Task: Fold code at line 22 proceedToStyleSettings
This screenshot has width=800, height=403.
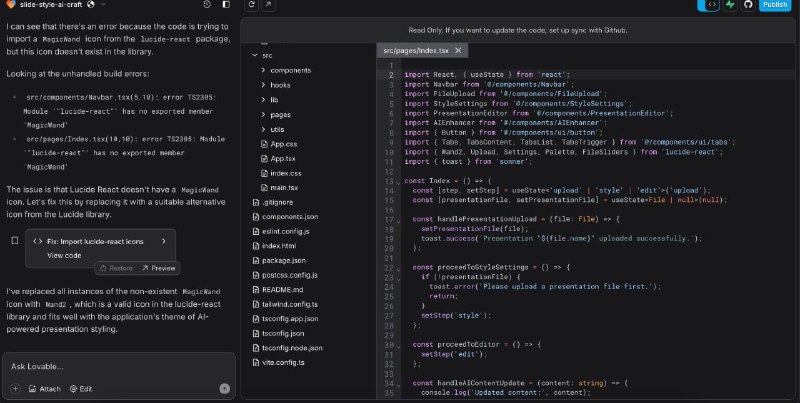Action: point(398,268)
